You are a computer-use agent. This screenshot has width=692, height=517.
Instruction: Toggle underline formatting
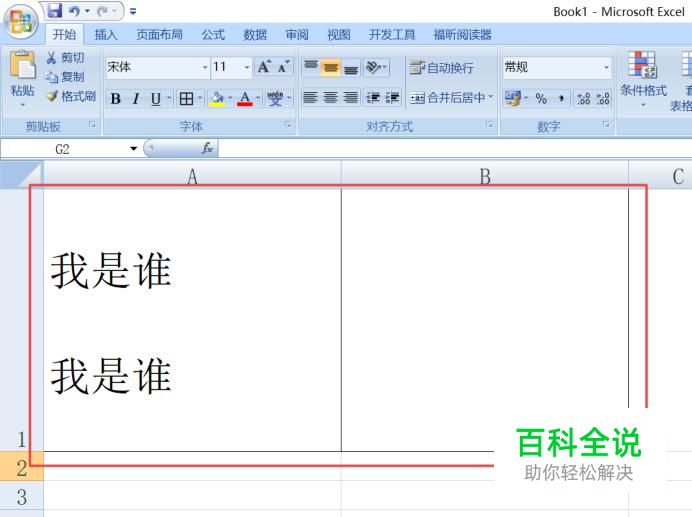tap(155, 98)
